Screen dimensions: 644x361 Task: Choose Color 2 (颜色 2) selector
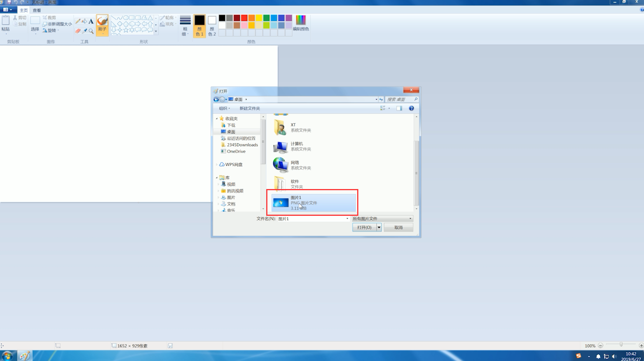pos(212,26)
